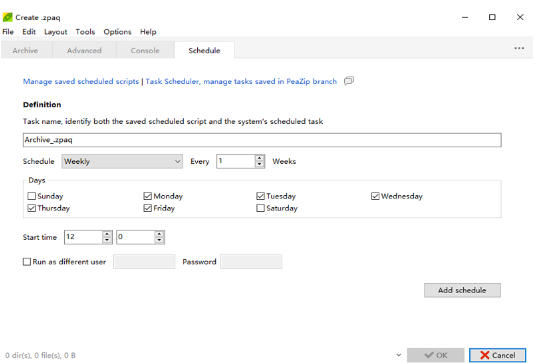Decrease the start time hour
Viewport: 537px width, 363px height.
click(x=107, y=240)
